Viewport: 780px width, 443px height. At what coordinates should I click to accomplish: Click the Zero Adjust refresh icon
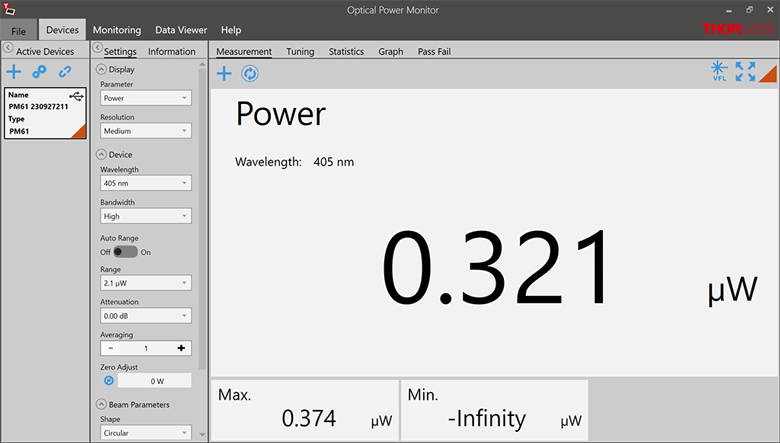coord(109,381)
